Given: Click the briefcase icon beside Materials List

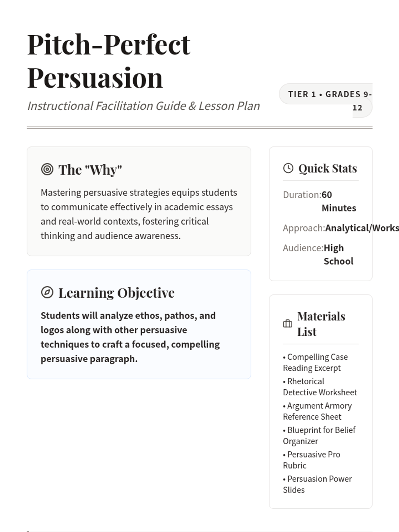Looking at the screenshot, I should click(288, 324).
